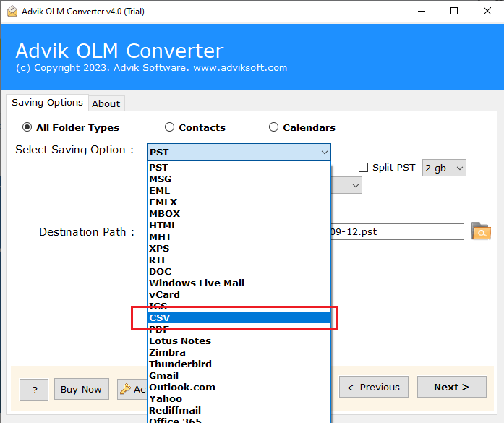Viewport: 504px width, 423px height.
Task: Switch to the Saving Options tab
Action: point(47,103)
